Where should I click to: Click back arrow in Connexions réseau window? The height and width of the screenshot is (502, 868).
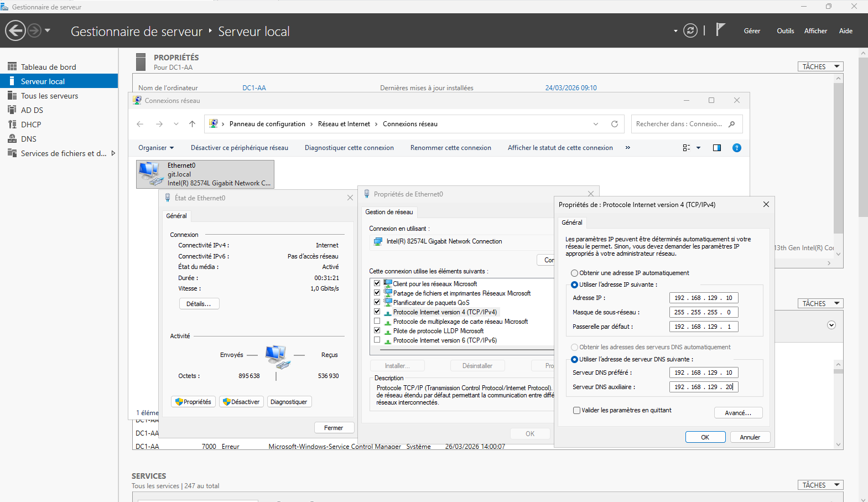[140, 124]
